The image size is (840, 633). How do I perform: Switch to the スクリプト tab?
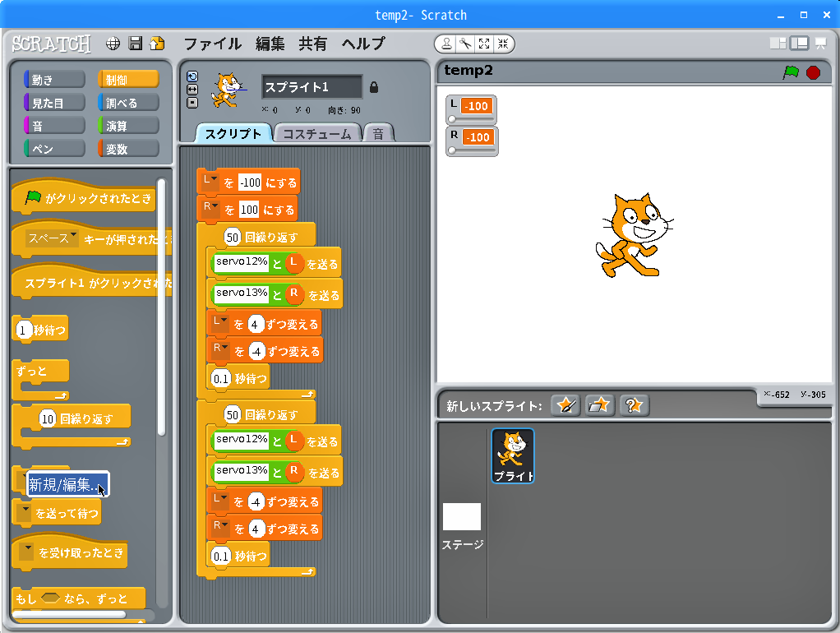(x=233, y=133)
